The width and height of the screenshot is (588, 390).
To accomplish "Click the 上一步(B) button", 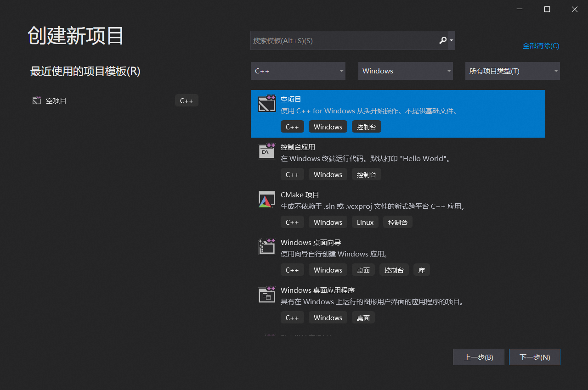I will (478, 357).
